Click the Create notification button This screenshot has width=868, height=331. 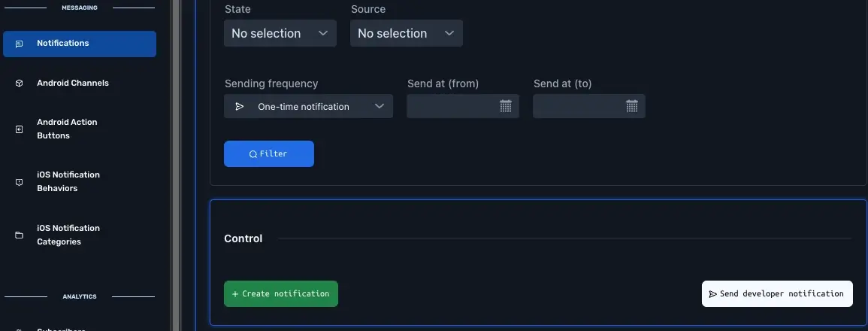click(280, 294)
